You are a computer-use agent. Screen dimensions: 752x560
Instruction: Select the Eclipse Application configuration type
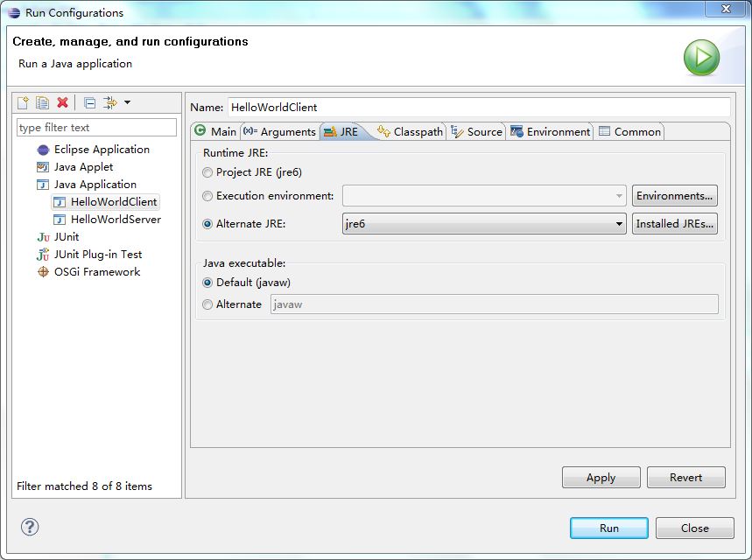click(x=101, y=150)
